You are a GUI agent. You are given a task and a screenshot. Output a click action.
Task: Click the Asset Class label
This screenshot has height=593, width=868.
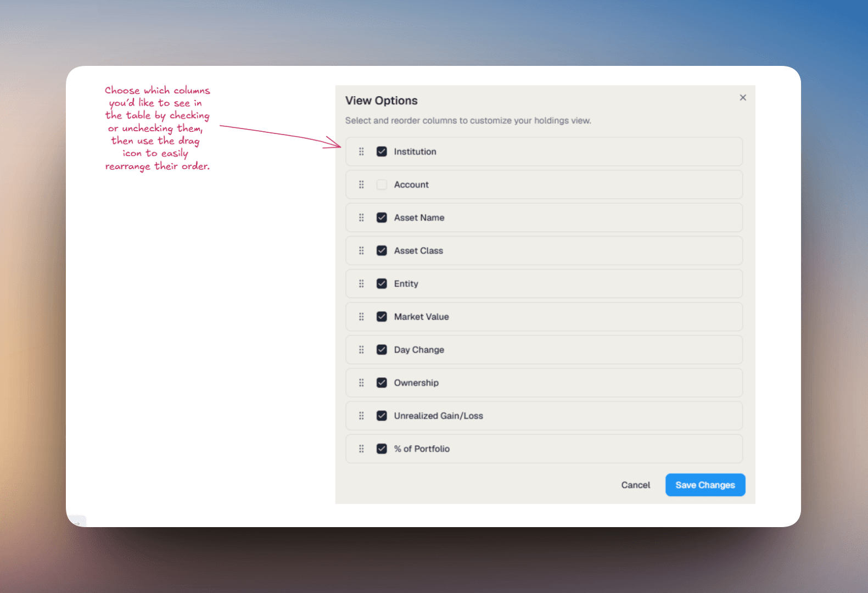coord(418,250)
